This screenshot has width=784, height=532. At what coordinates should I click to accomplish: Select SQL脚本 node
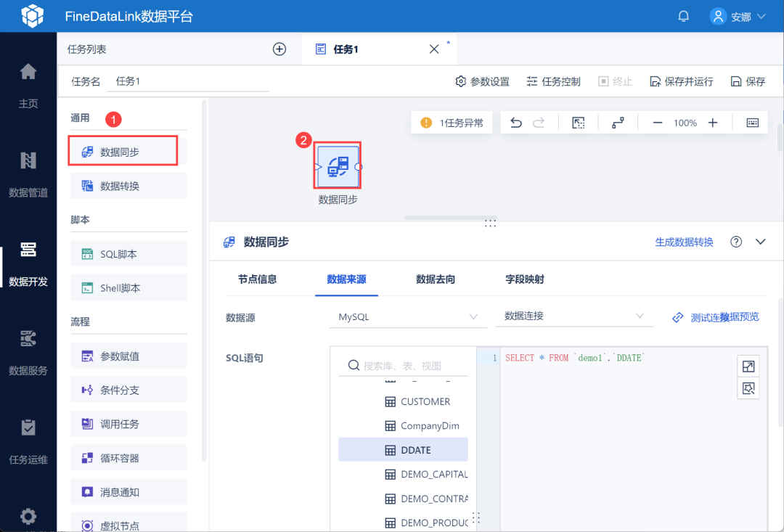pyautogui.click(x=128, y=254)
